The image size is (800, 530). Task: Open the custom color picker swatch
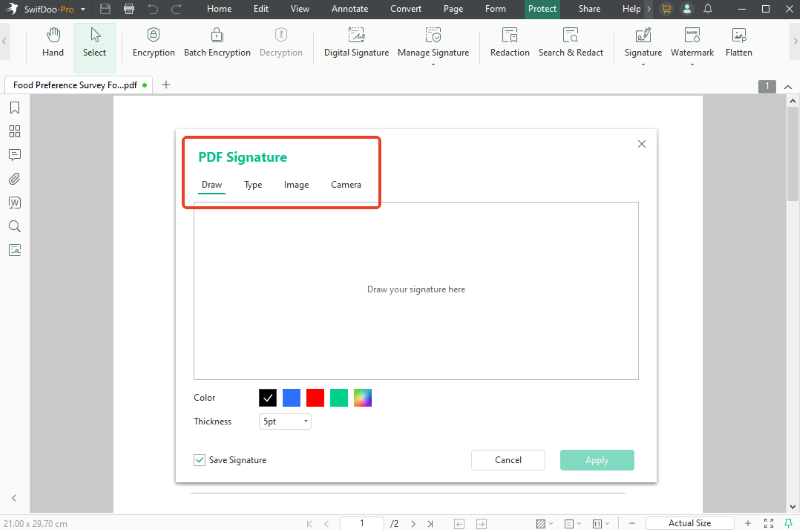click(x=363, y=398)
